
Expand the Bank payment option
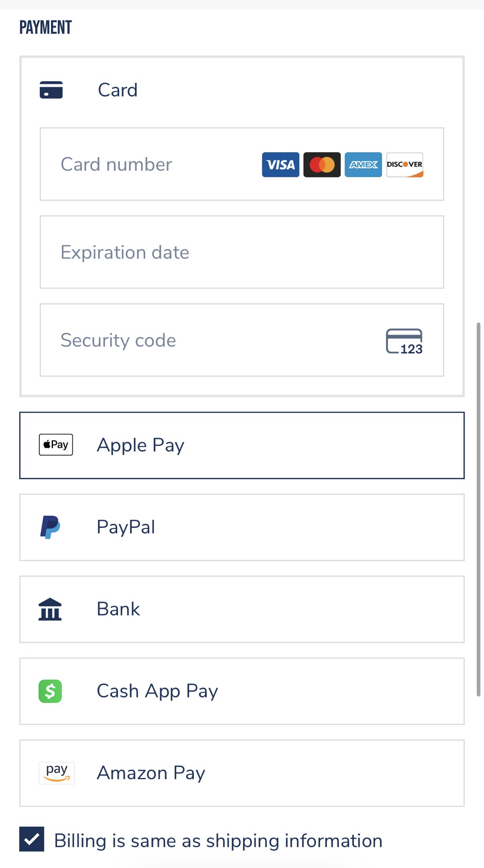pos(242,609)
